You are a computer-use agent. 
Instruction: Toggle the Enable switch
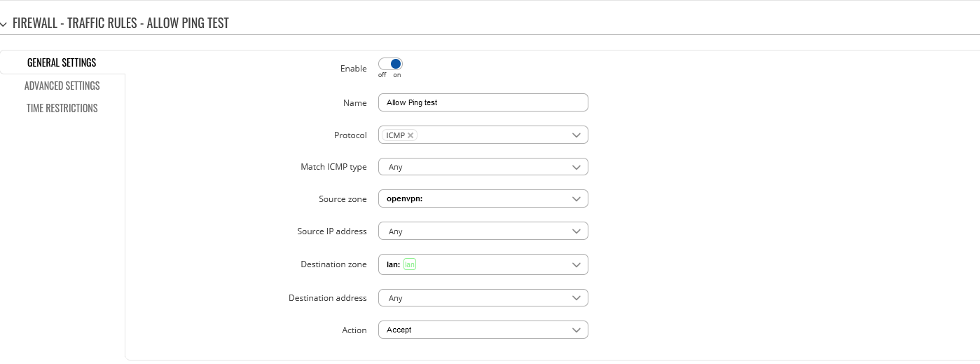[390, 64]
